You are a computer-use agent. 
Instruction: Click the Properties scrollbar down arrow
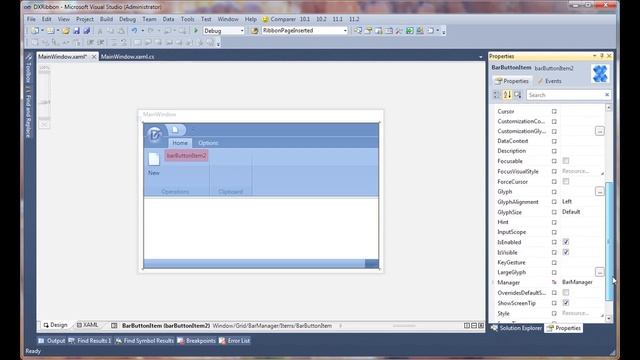[x=609, y=318]
